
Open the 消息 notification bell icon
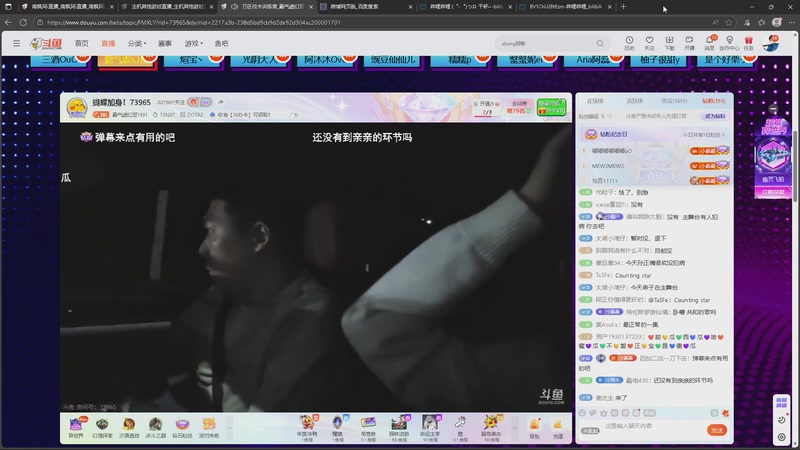[x=710, y=43]
